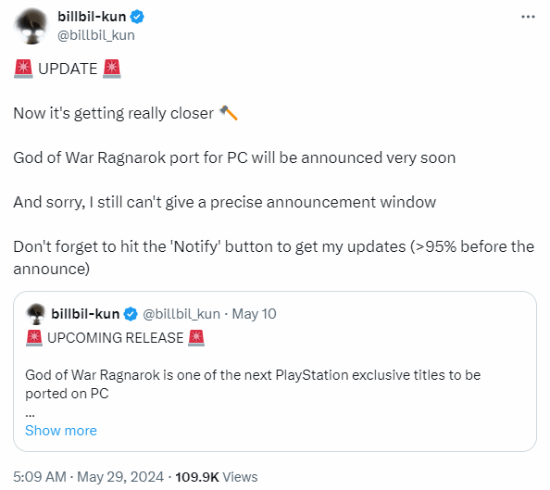Open @billbil_kun handle in quoted tweet
The image size is (550, 490).
click(x=181, y=314)
